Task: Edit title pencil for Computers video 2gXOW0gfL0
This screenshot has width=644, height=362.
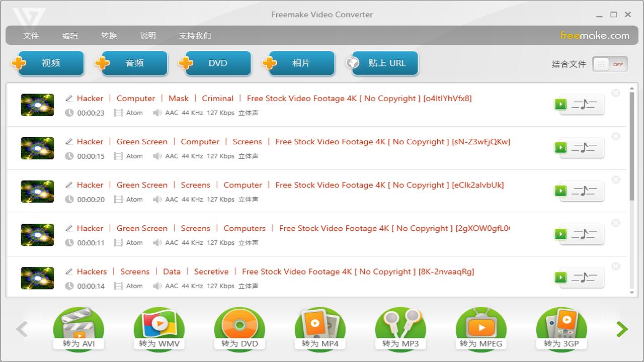Action: coord(69,228)
